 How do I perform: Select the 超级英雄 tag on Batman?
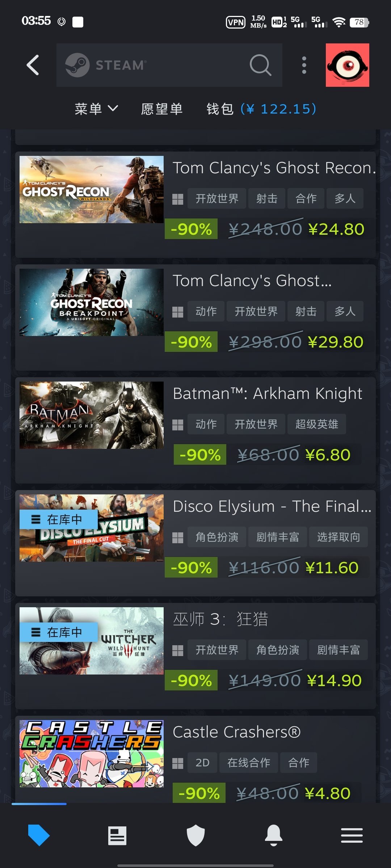[x=317, y=424]
